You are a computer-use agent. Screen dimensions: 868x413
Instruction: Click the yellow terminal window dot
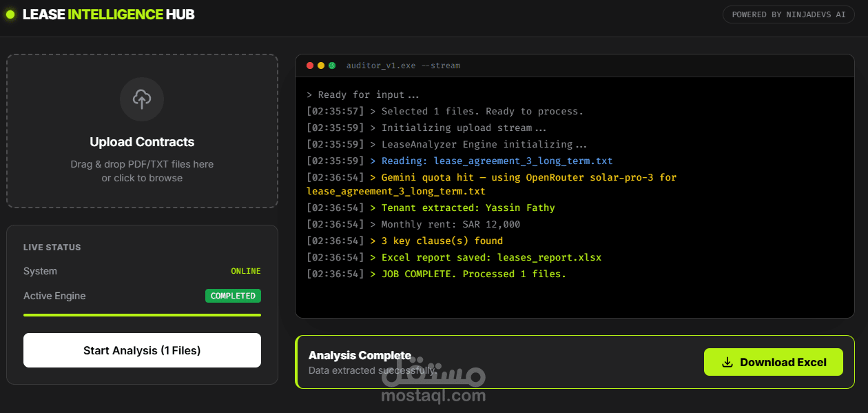[x=321, y=66]
